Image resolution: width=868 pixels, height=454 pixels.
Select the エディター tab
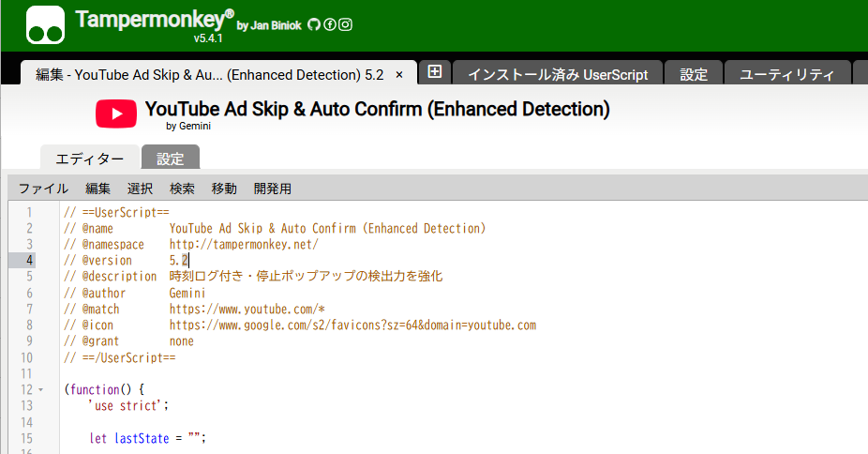tap(90, 159)
